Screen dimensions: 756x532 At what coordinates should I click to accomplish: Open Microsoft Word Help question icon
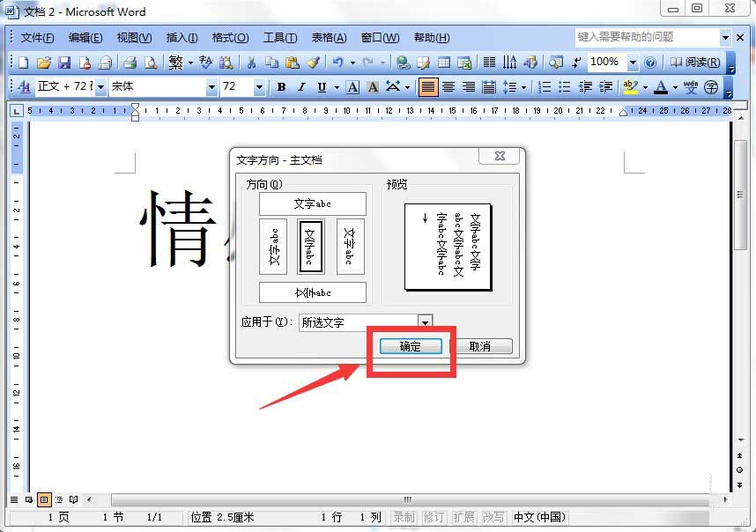point(650,63)
